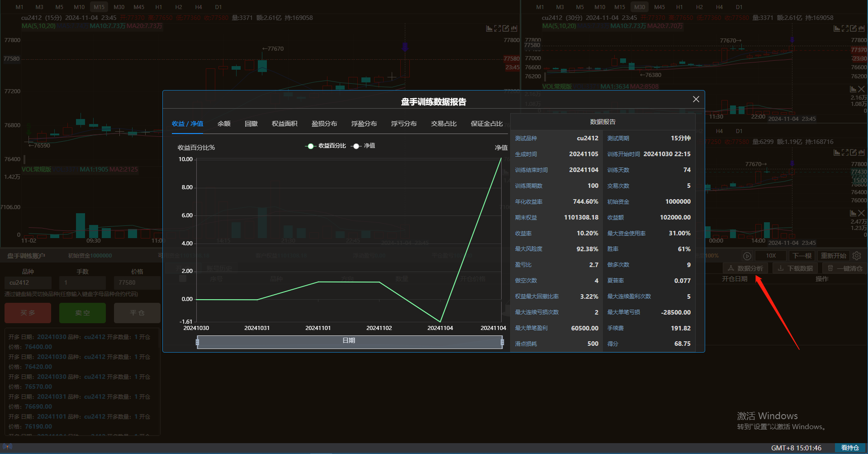Select the 收益 / 净值 report tab
The height and width of the screenshot is (454, 868).
coord(187,124)
